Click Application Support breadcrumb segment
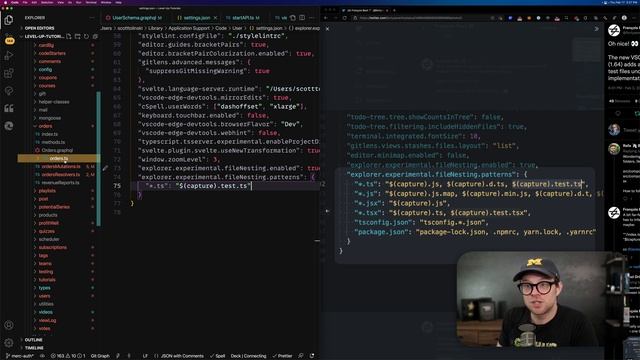Image resolution: width=640 pixels, height=360 pixels. (189, 28)
